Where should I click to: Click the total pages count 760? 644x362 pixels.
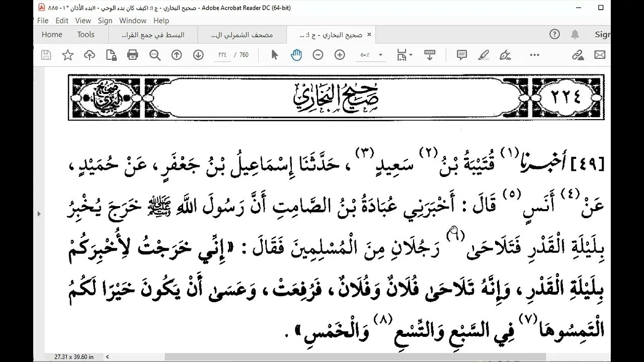[244, 55]
